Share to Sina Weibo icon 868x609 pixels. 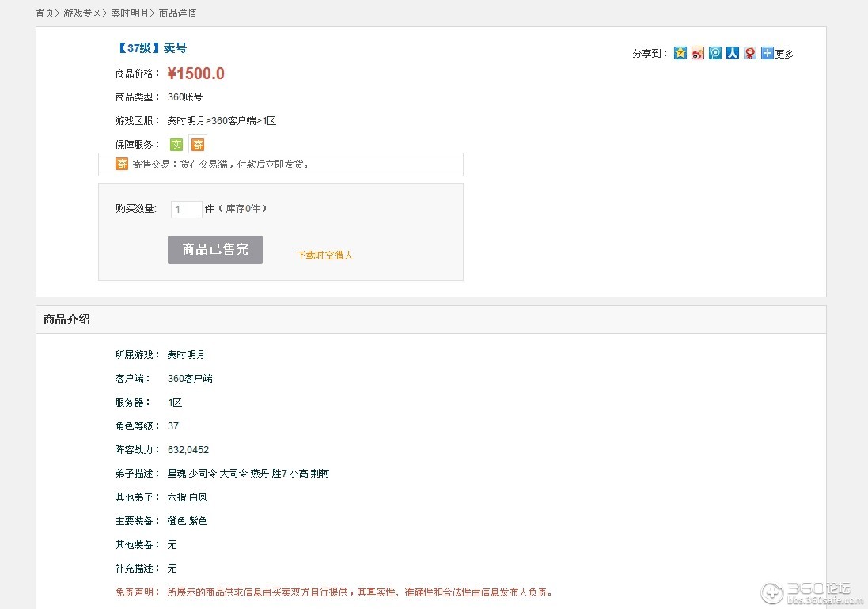click(698, 53)
